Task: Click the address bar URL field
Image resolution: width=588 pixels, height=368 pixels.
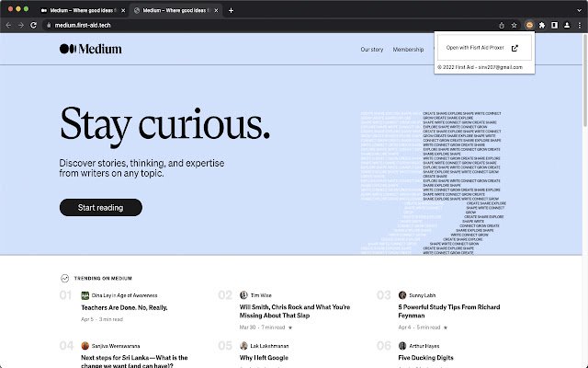Action: 268,25
